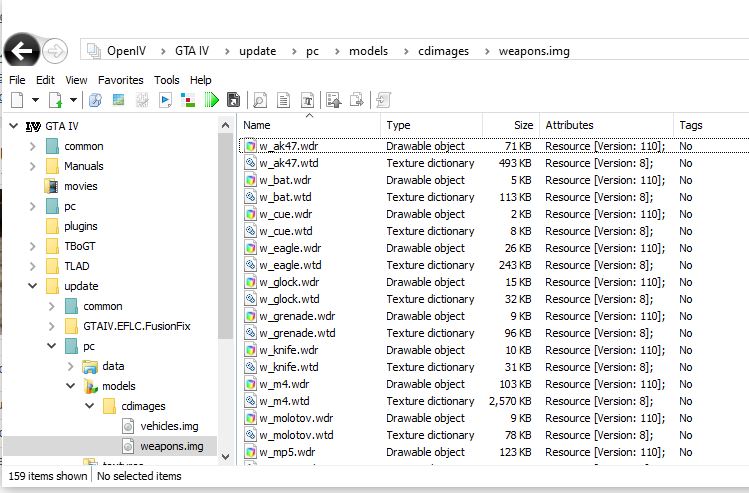Click the magnifier page toolbar icon
Viewport: 749px width, 493px height.
pyautogui.click(x=260, y=100)
